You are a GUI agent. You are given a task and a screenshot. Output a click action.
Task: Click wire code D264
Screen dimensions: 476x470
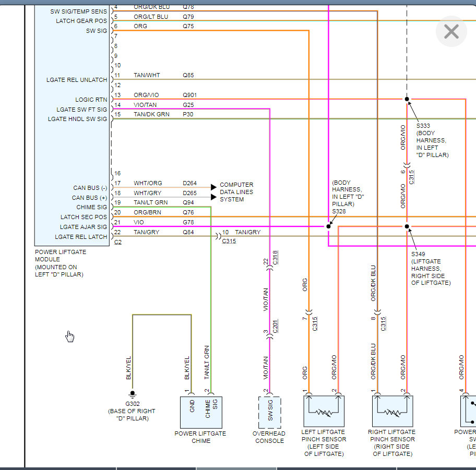(x=190, y=183)
